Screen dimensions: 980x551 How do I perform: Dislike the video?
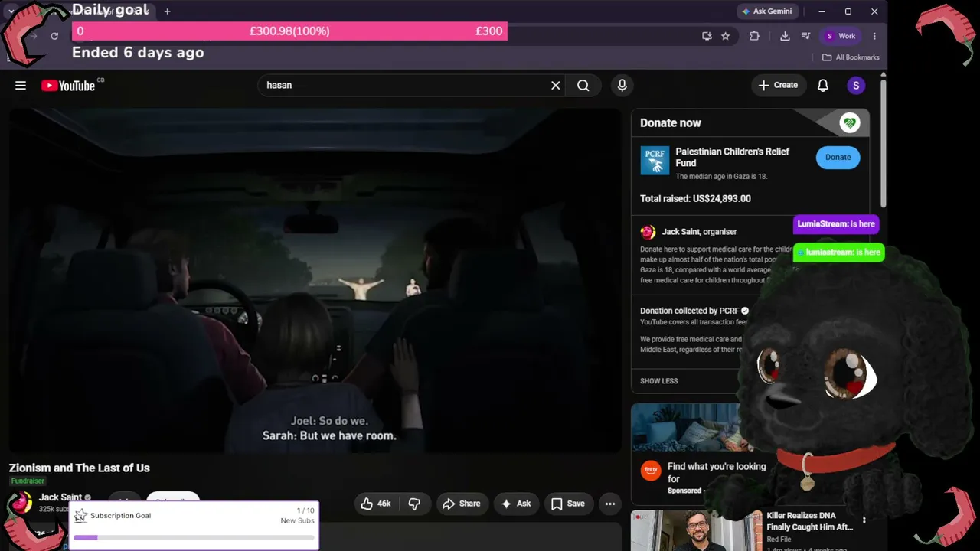click(x=414, y=504)
